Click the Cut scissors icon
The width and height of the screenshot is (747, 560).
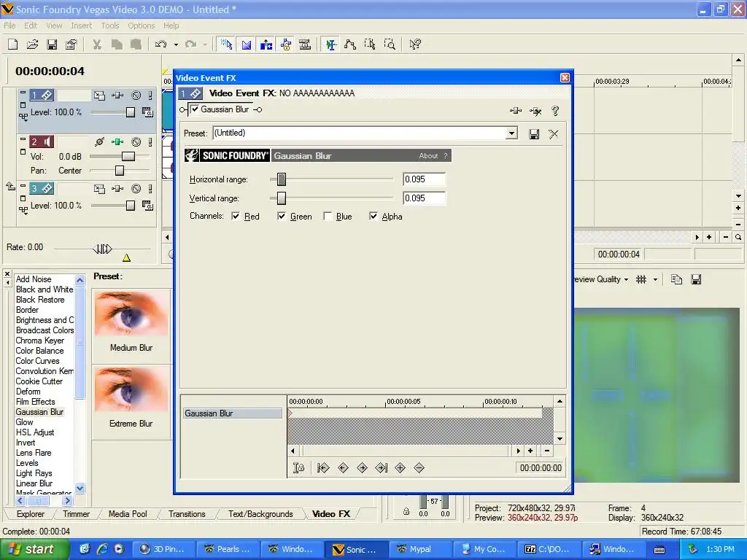pyautogui.click(x=97, y=44)
